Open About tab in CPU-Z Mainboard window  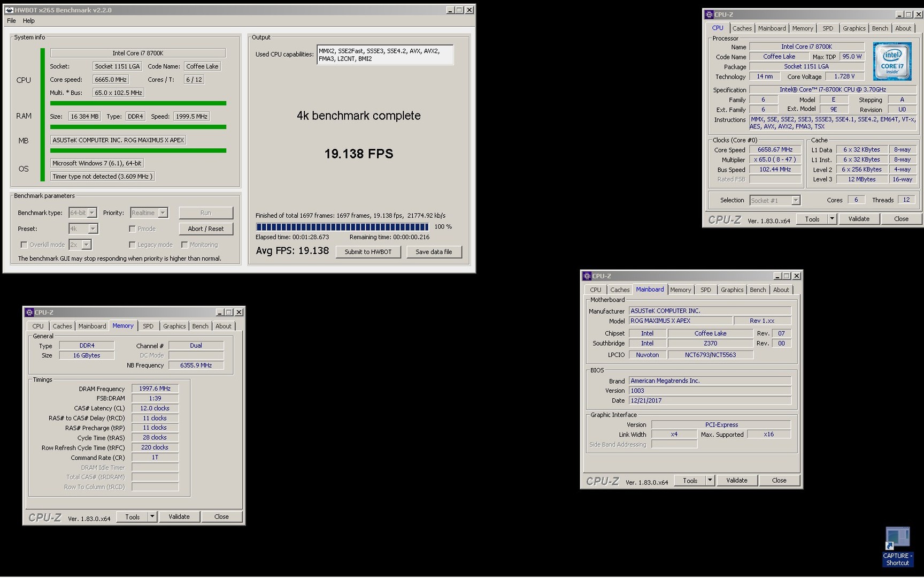tap(781, 290)
